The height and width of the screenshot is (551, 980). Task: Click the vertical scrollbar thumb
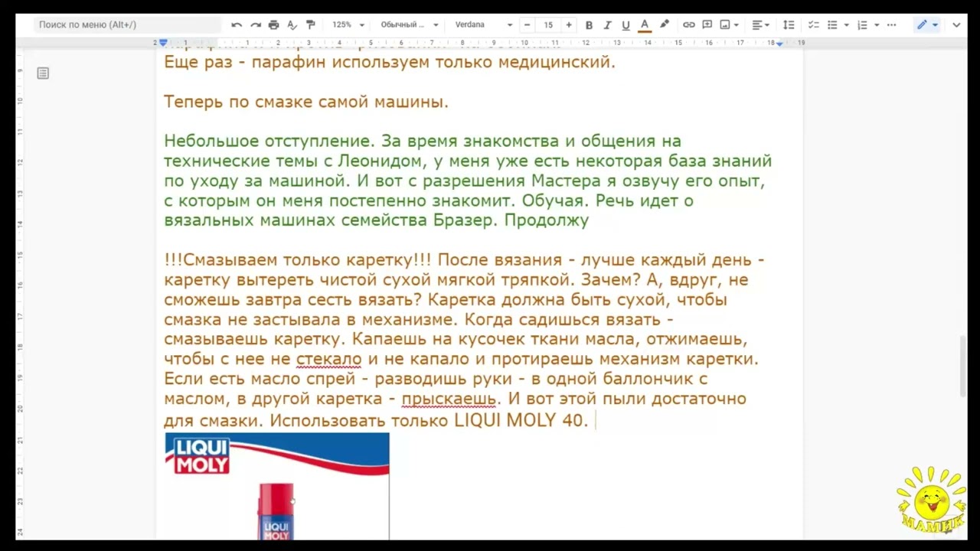(x=963, y=365)
